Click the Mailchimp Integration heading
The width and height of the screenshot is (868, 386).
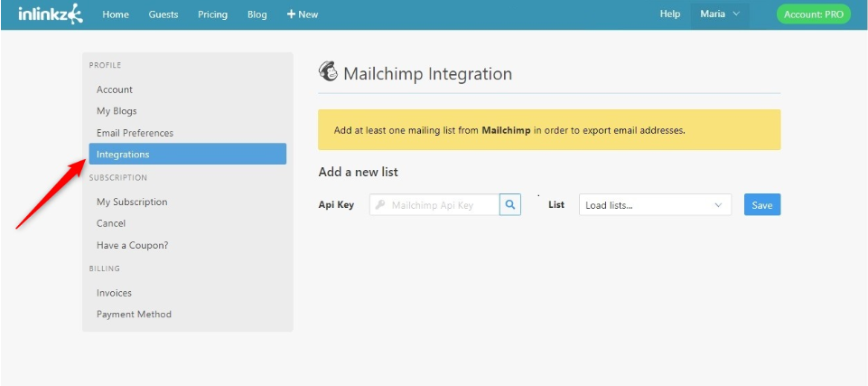tap(427, 73)
